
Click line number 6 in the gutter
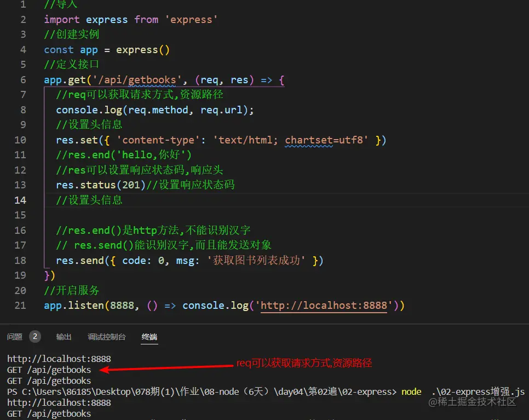tap(23, 80)
